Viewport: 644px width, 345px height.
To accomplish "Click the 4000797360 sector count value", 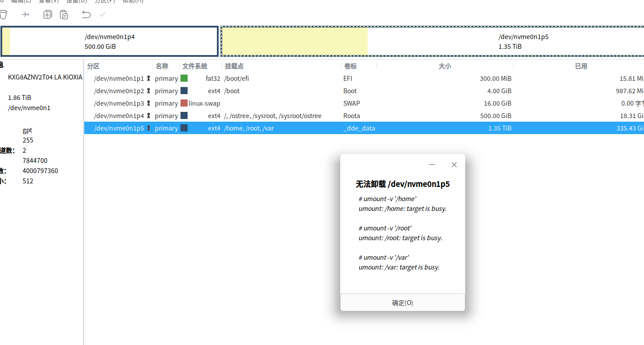I will tap(40, 171).
